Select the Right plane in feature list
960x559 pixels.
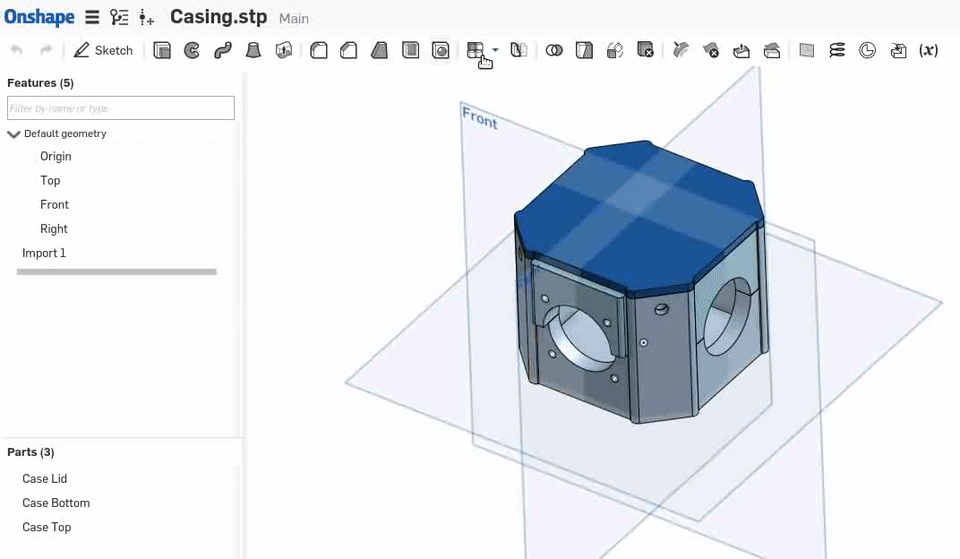pos(54,229)
